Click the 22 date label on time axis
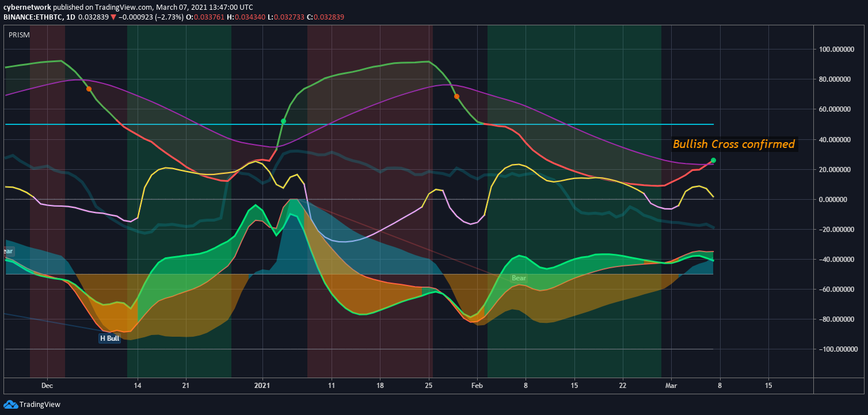868x415 pixels. [x=623, y=384]
